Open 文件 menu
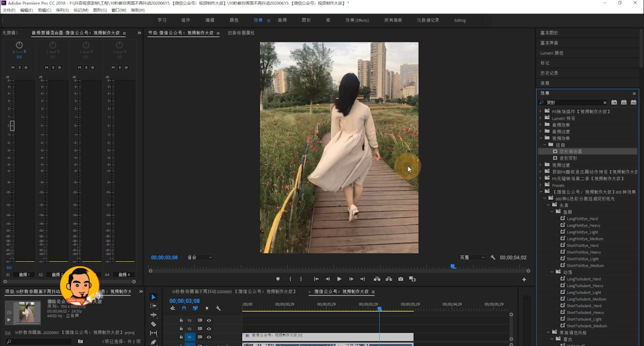Image resolution: width=644 pixels, height=346 pixels. [x=8, y=10]
